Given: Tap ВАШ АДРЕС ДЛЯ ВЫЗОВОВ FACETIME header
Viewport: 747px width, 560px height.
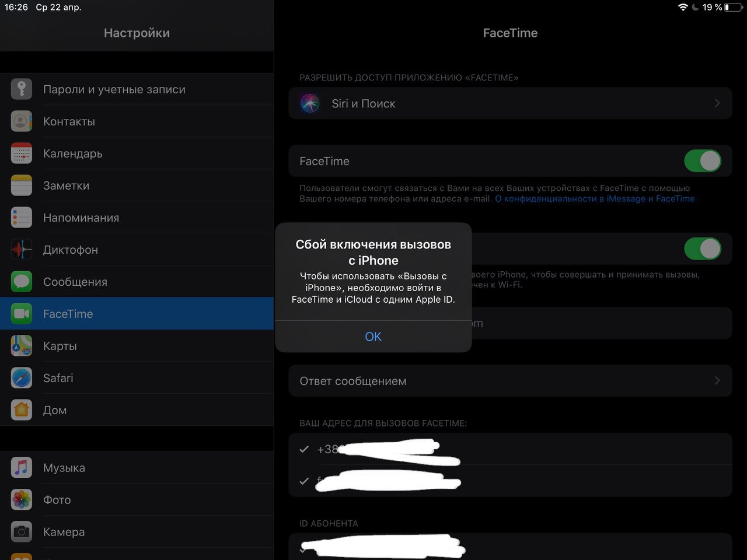Looking at the screenshot, I should [x=383, y=423].
